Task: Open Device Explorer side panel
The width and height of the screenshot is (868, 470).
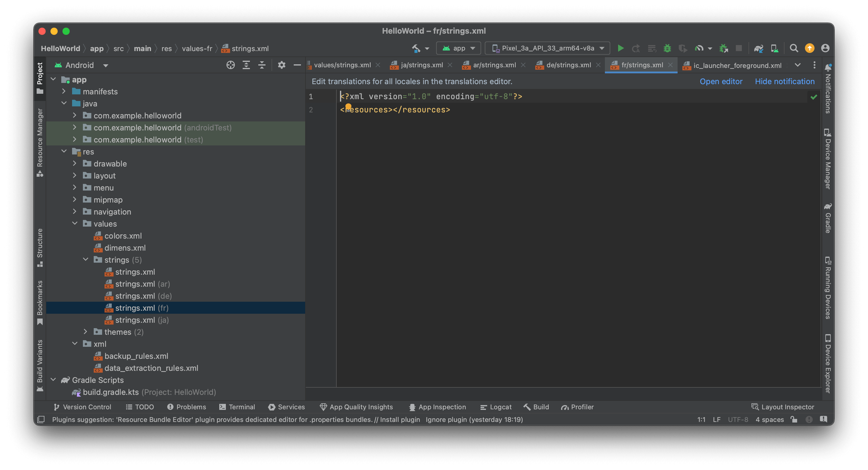Action: (827, 363)
